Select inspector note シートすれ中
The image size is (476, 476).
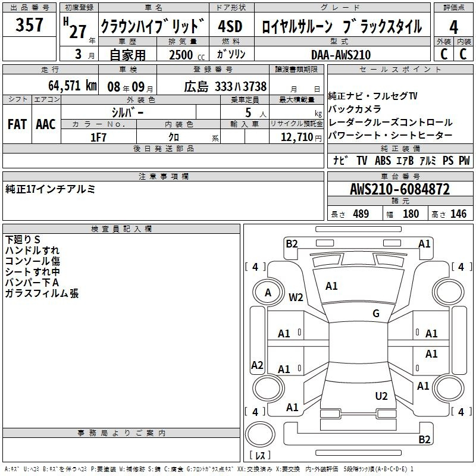click(x=33, y=272)
